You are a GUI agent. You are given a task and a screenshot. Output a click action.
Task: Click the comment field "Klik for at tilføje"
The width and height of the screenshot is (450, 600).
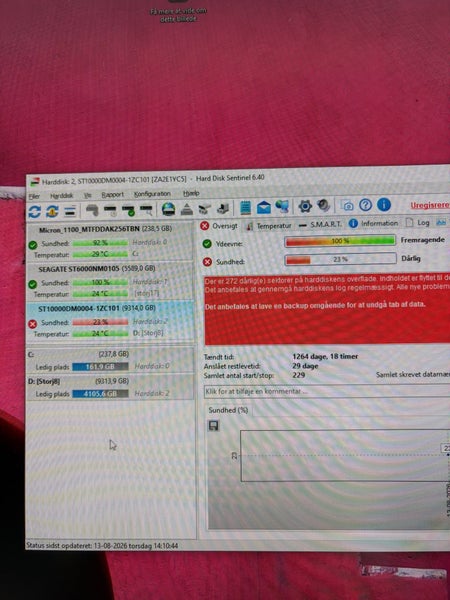pyautogui.click(x=327, y=391)
